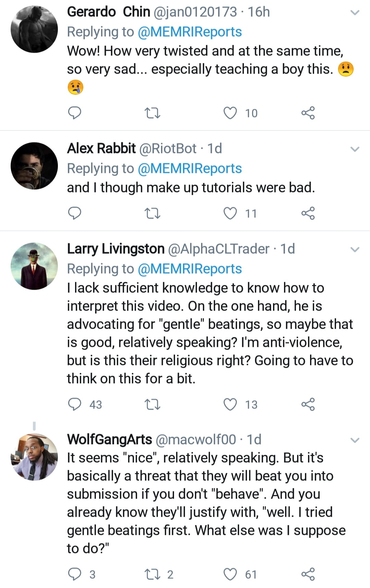The image size is (370, 588).
Task: Open the Alex Rabbit profile name
Action: coord(101,149)
